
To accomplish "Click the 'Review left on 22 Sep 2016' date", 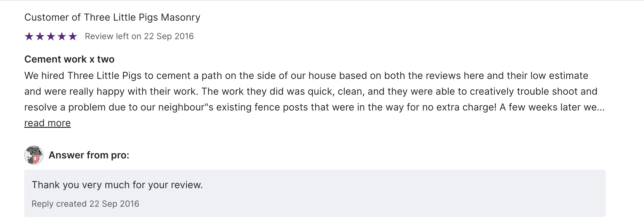I will pyautogui.click(x=139, y=36).
